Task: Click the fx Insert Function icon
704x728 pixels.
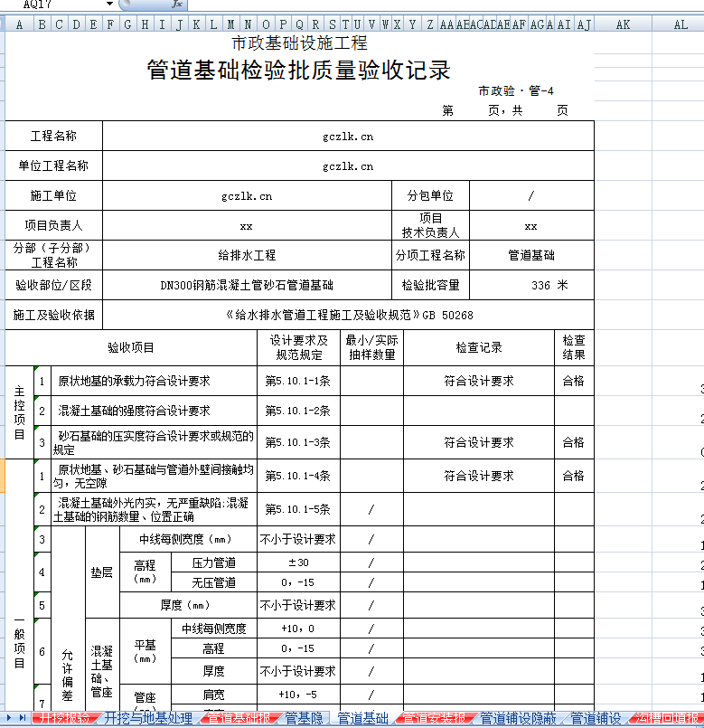Action: 177,5
